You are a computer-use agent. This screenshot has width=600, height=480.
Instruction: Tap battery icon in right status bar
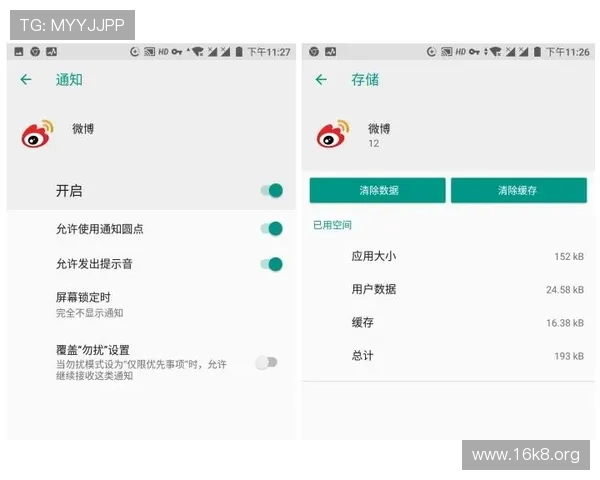537,52
